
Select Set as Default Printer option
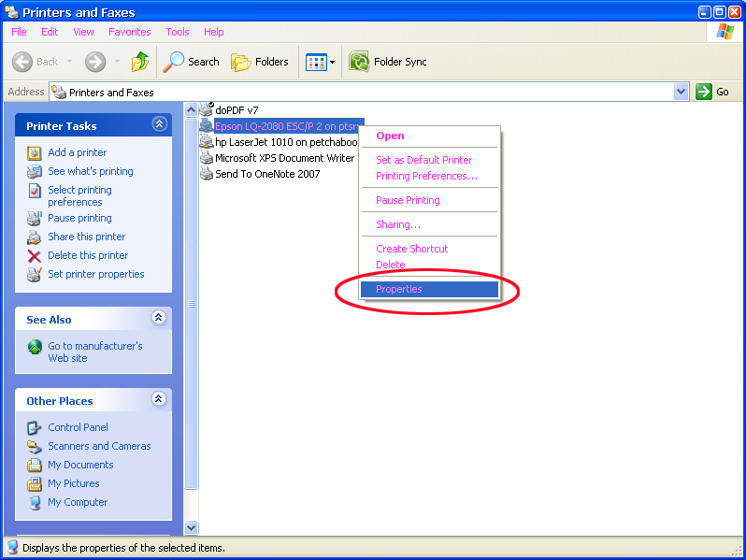pos(423,160)
